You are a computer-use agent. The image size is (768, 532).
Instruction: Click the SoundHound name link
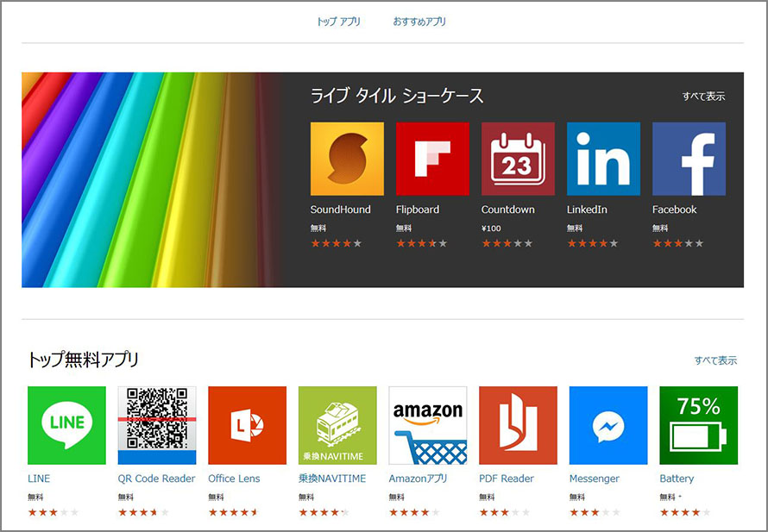(340, 210)
